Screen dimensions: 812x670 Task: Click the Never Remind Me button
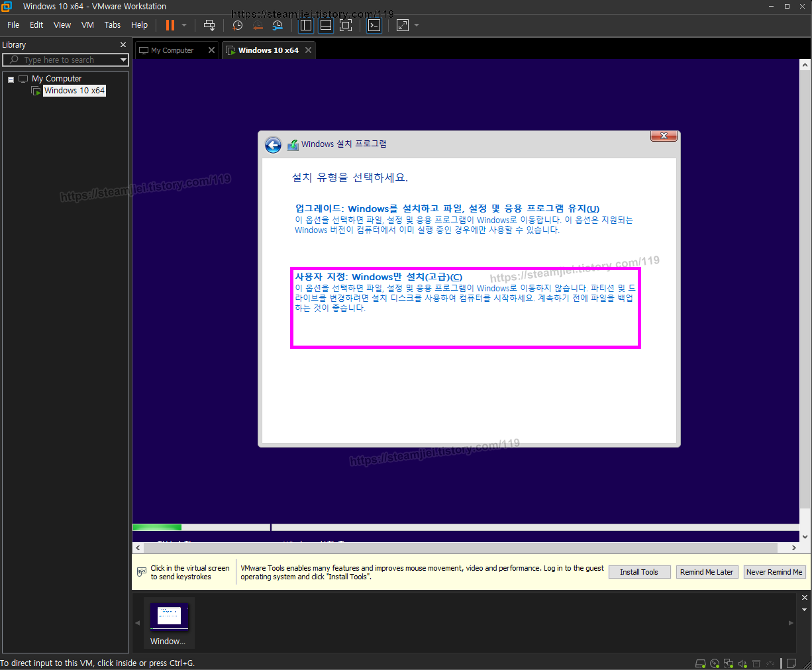pyautogui.click(x=774, y=572)
